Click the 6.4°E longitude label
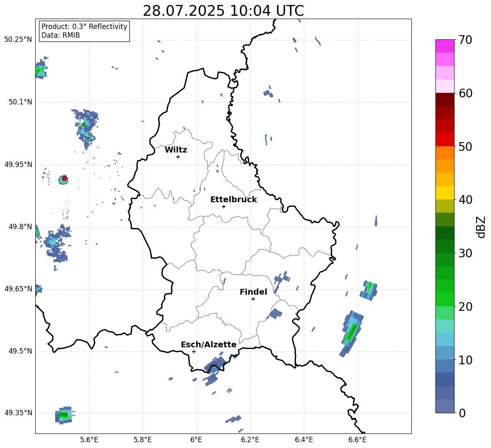 (x=304, y=440)
